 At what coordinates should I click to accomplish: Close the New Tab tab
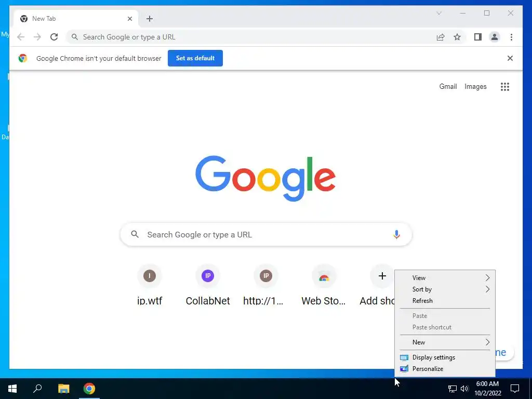(x=129, y=19)
